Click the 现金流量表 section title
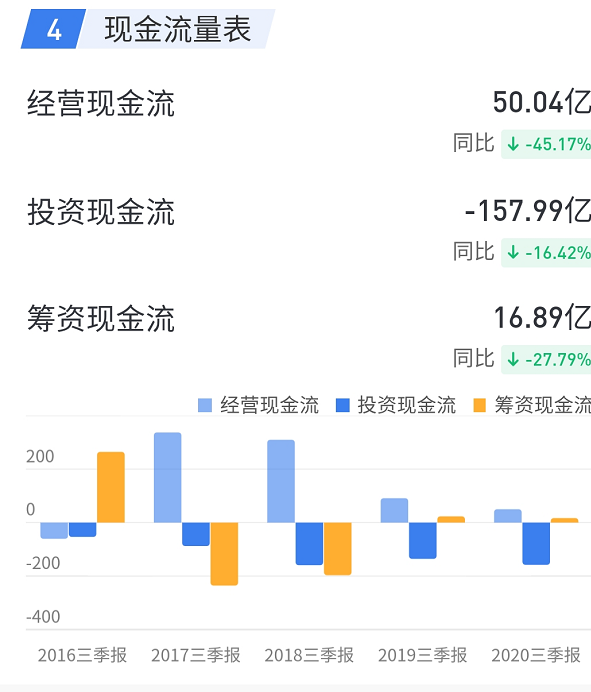This screenshot has width=591, height=692. 178,29
